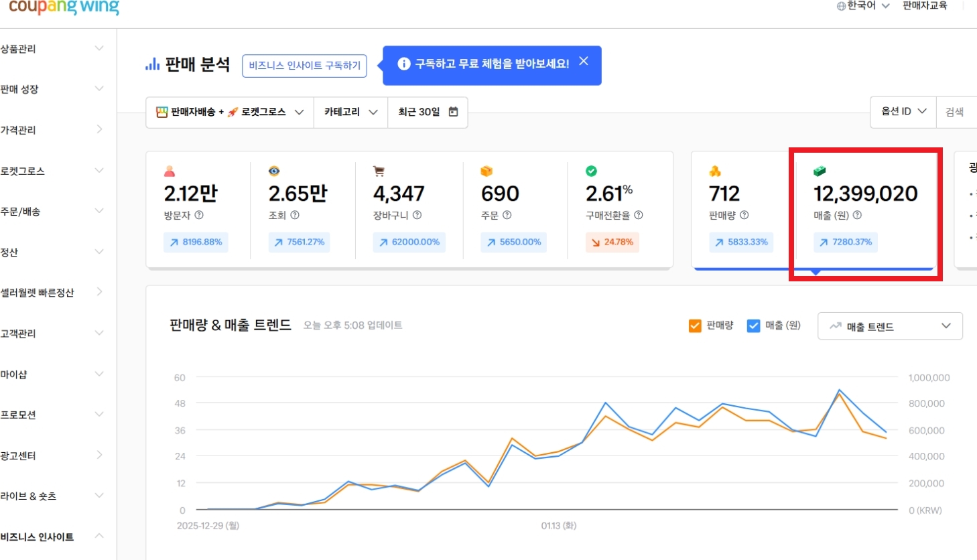977x560 pixels.
Task: Click the 검색 search input field
Action: (x=956, y=112)
